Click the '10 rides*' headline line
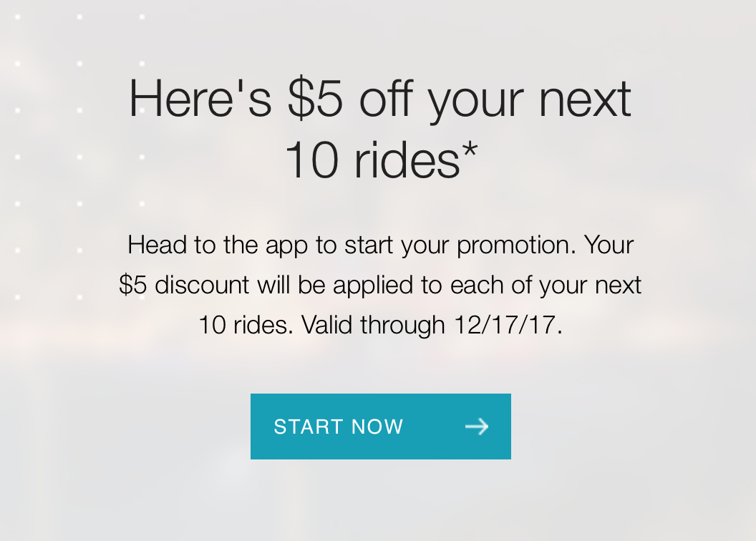 382,159
